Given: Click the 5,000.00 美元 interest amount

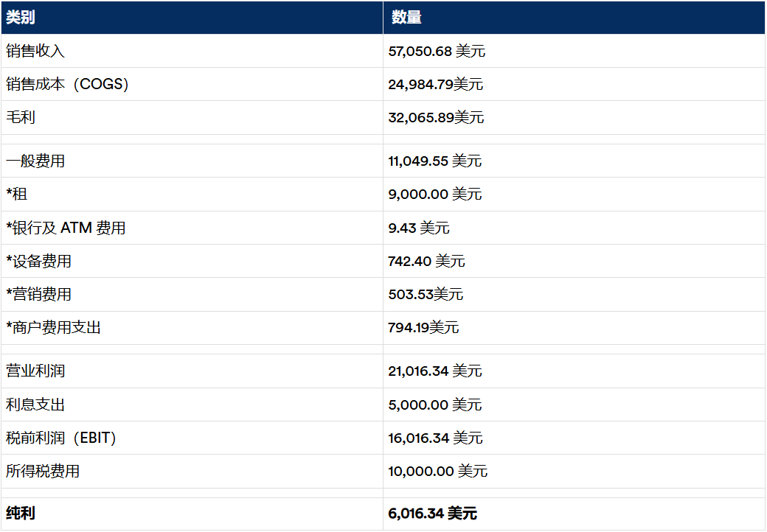Looking at the screenshot, I should click(434, 405).
